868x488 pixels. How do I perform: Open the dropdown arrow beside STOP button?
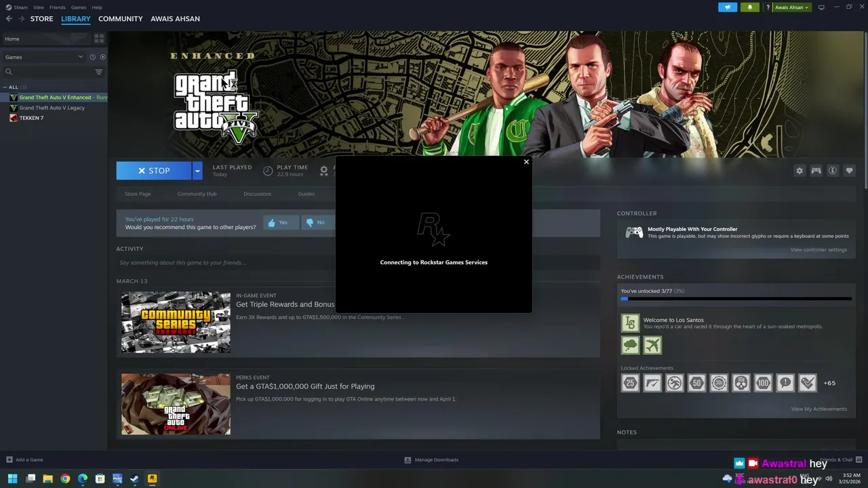click(197, 171)
